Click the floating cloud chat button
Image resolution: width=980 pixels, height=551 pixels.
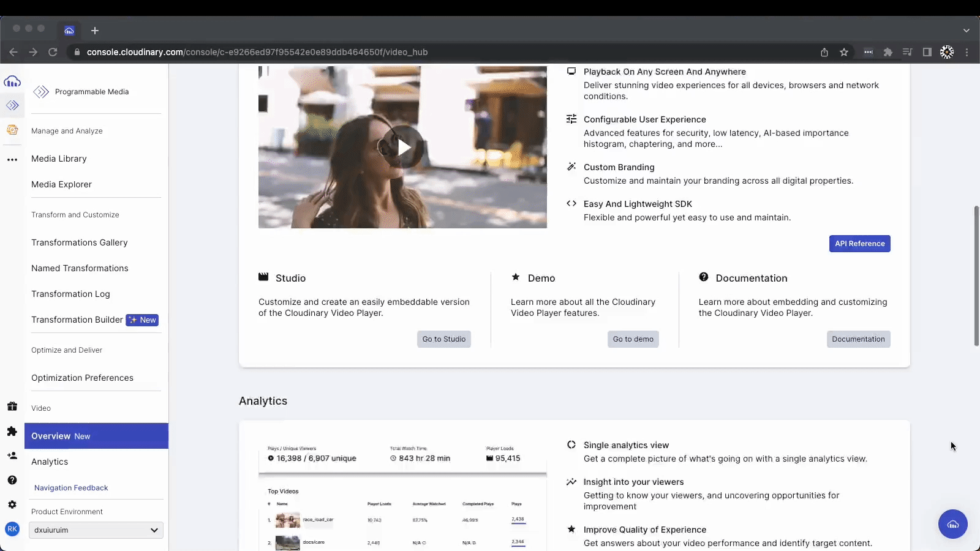952,524
